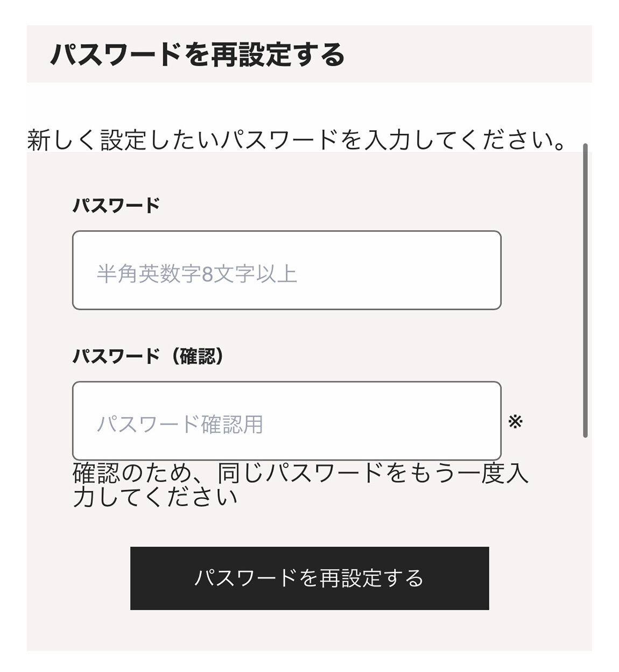The width and height of the screenshot is (619, 672).
Task: Click the 力してください line of helper text
Action: pos(155,497)
